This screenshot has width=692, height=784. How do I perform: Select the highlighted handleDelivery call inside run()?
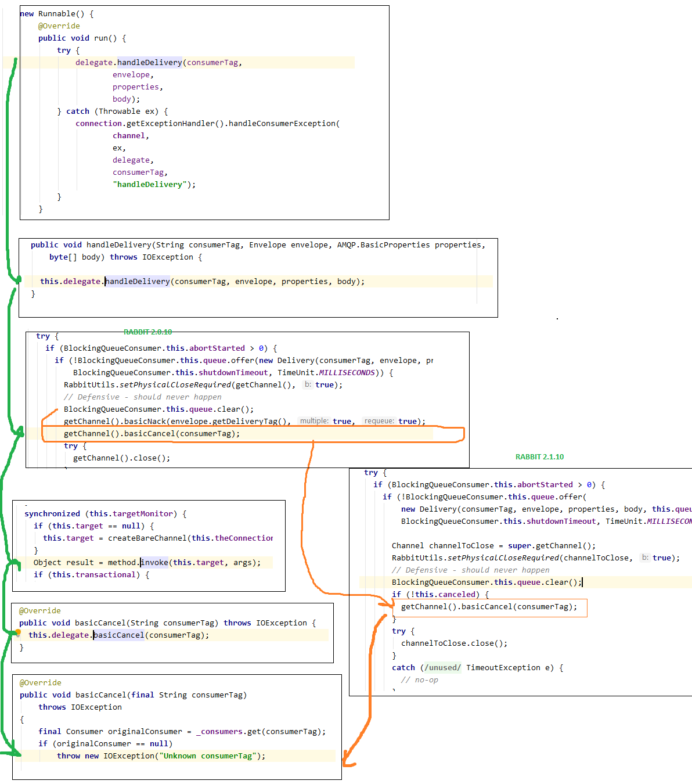[x=149, y=62]
